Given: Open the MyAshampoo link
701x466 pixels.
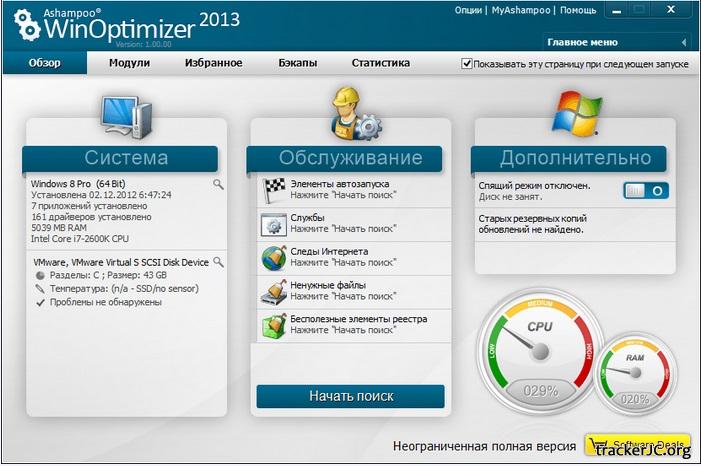Looking at the screenshot, I should pyautogui.click(x=521, y=10).
